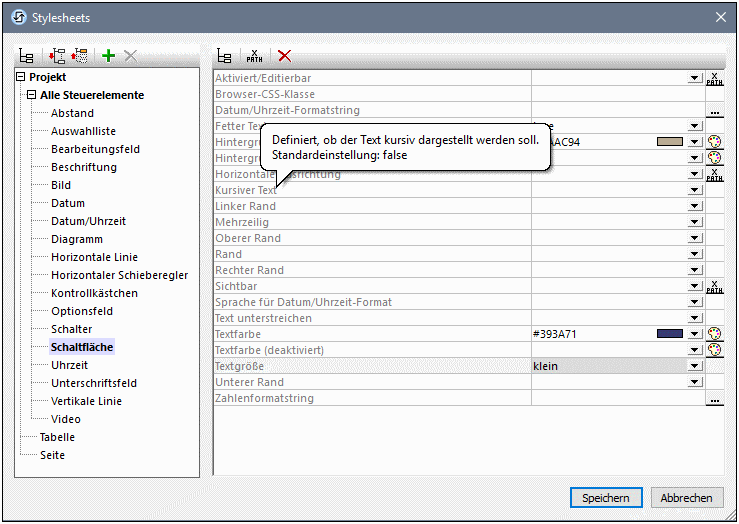The width and height of the screenshot is (739, 524).
Task: Open the Text unterstreichen dropdown
Action: click(694, 318)
